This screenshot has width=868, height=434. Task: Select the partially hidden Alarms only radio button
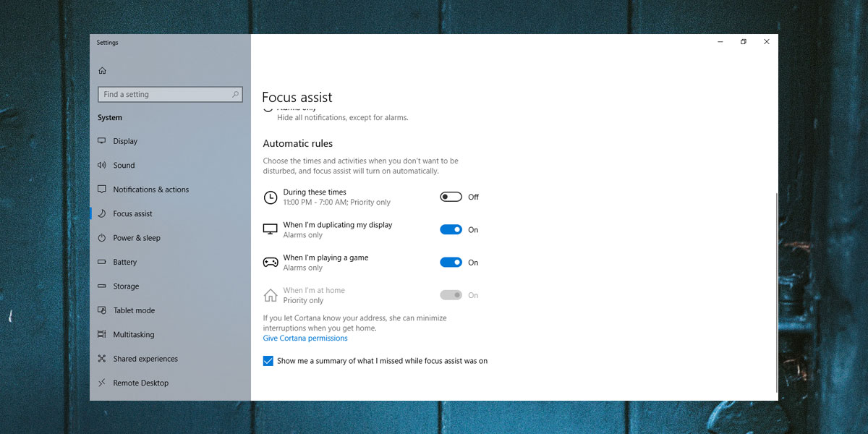(268, 109)
